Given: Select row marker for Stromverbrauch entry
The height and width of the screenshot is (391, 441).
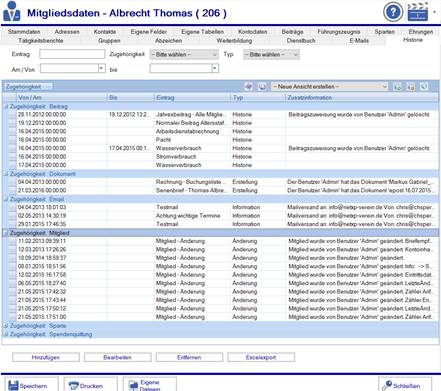Looking at the screenshot, I should pyautogui.click(x=12, y=157).
